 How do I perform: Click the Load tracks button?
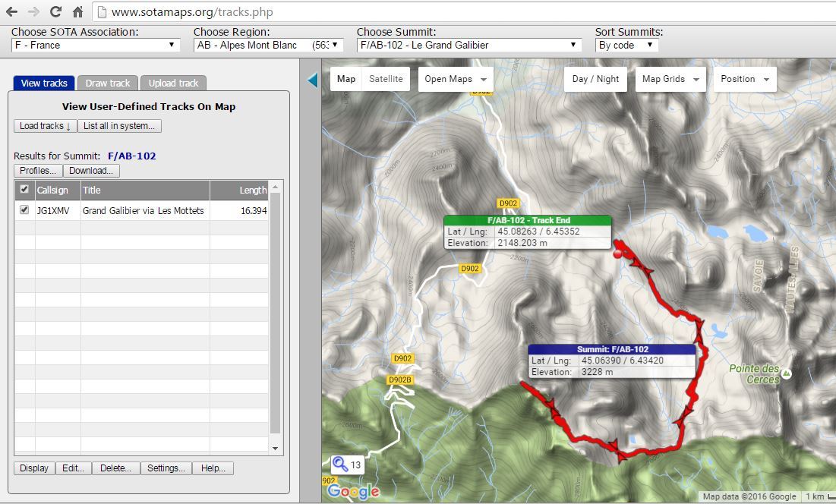coord(46,126)
